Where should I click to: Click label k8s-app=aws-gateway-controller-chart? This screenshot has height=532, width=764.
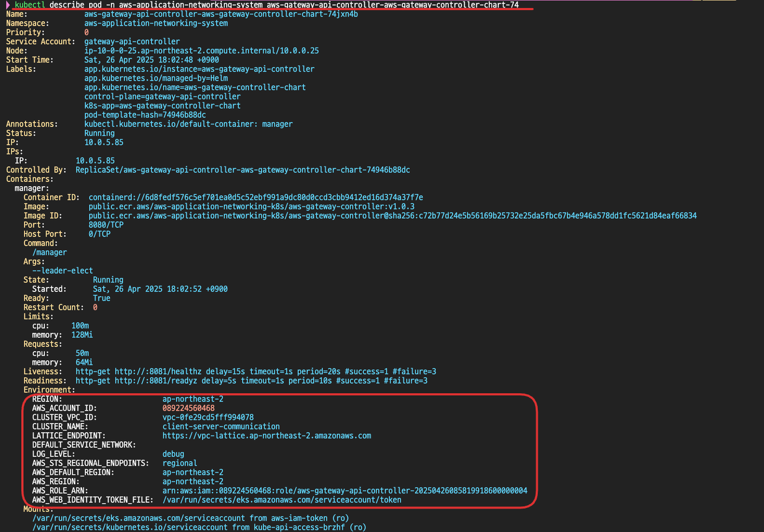[x=162, y=106]
